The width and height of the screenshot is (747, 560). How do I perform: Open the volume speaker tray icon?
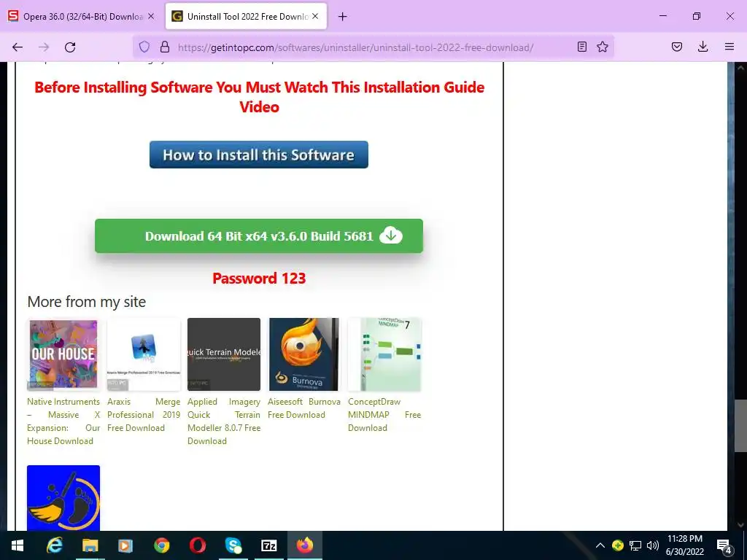(653, 545)
